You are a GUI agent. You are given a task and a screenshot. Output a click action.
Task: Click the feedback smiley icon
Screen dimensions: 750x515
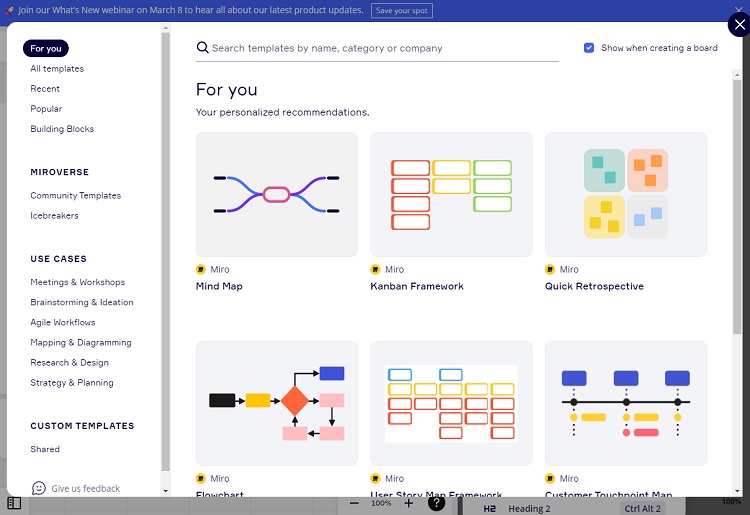coord(39,488)
